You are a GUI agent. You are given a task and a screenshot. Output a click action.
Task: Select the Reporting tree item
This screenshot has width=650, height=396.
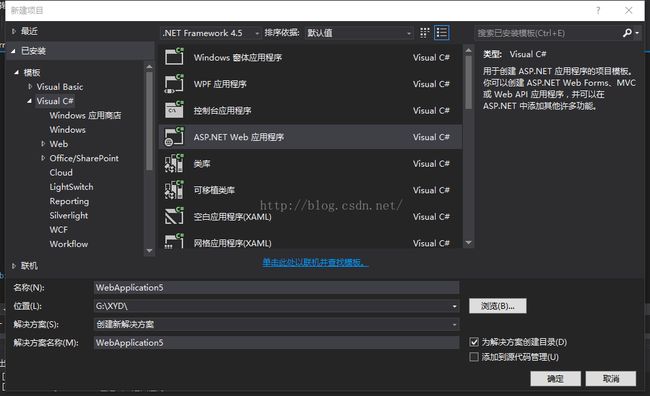point(69,201)
